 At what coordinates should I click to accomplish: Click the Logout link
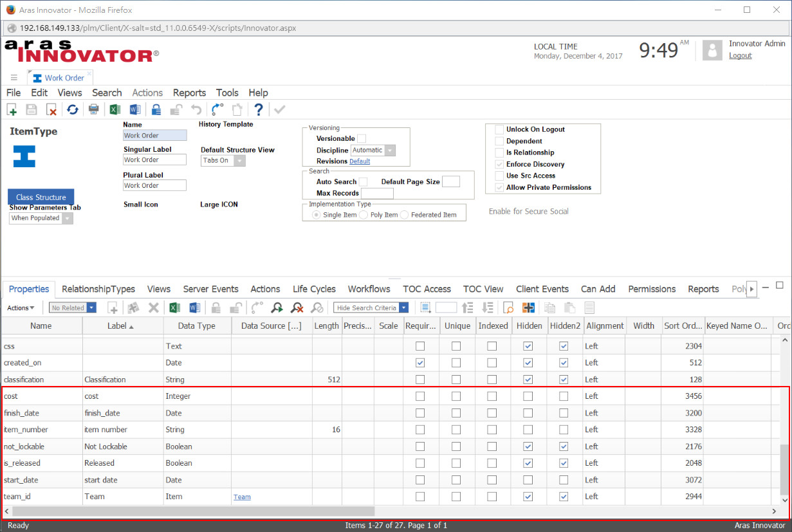740,56
